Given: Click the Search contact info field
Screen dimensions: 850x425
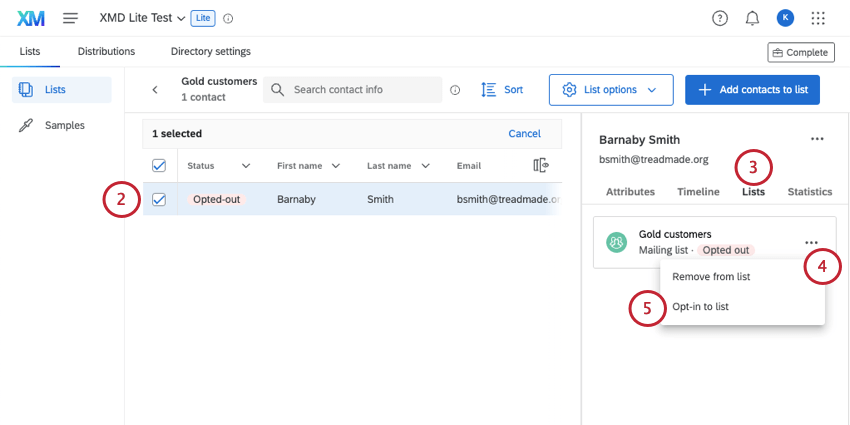Looking at the screenshot, I should 360,90.
